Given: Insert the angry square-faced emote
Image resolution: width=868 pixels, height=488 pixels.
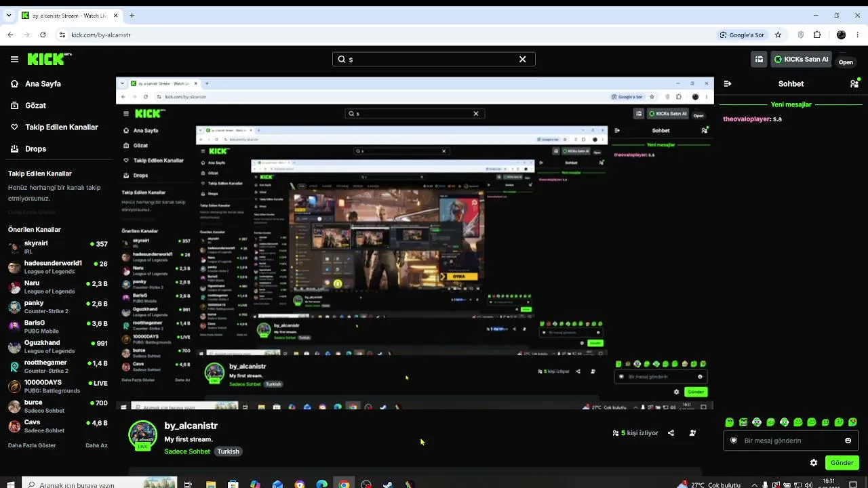Looking at the screenshot, I should 743,422.
